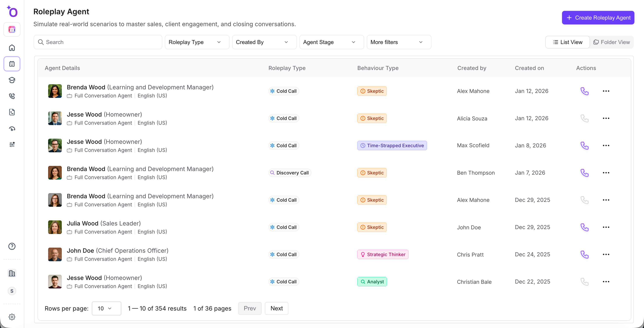Expand the Roleplay Type filter dropdown
The image size is (644, 328).
[x=197, y=42]
